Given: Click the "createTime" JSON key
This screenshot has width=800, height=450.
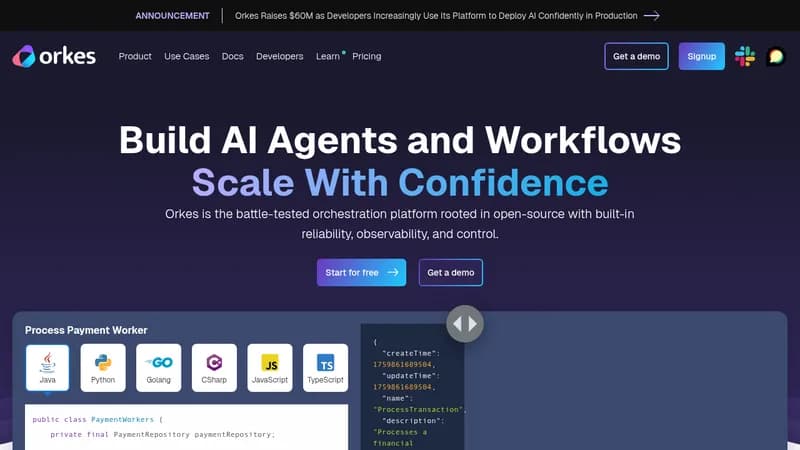Looking at the screenshot, I should pos(411,353).
